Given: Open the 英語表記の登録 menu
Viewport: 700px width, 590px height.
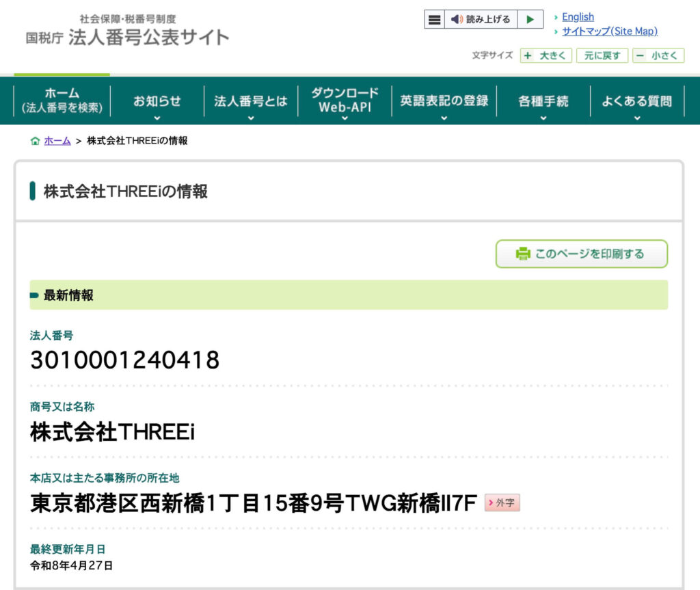Looking at the screenshot, I should (444, 100).
